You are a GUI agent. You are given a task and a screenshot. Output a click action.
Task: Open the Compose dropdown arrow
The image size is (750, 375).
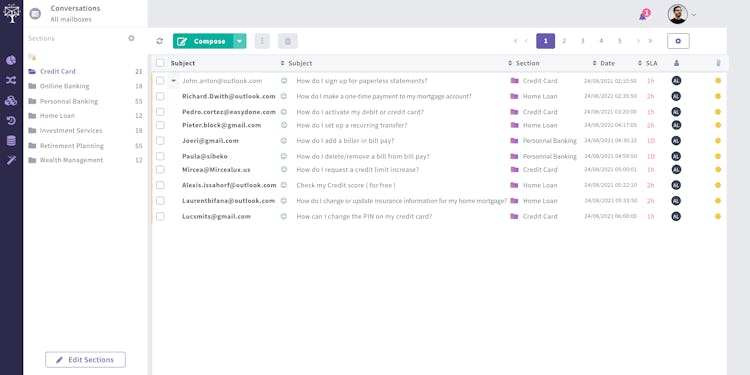(240, 41)
